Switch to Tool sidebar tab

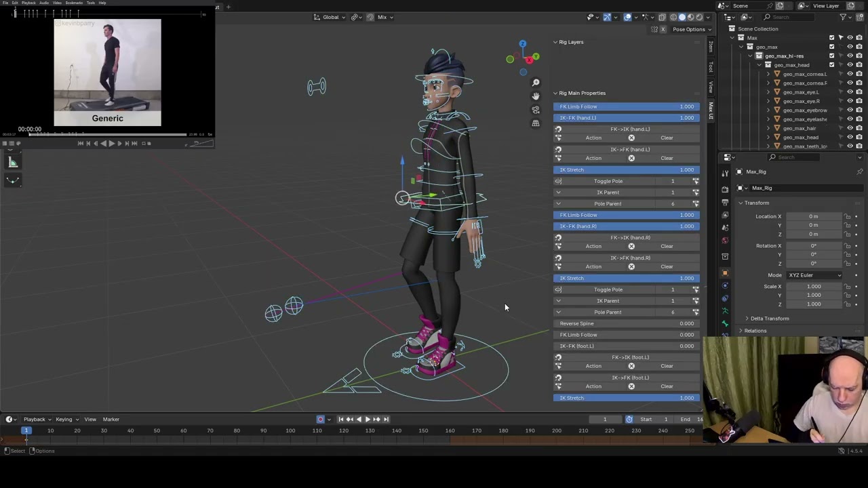pyautogui.click(x=711, y=66)
